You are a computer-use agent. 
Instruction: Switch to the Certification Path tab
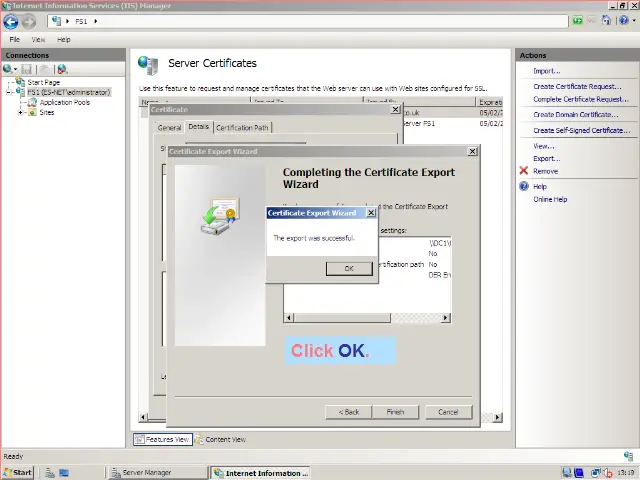(242, 128)
